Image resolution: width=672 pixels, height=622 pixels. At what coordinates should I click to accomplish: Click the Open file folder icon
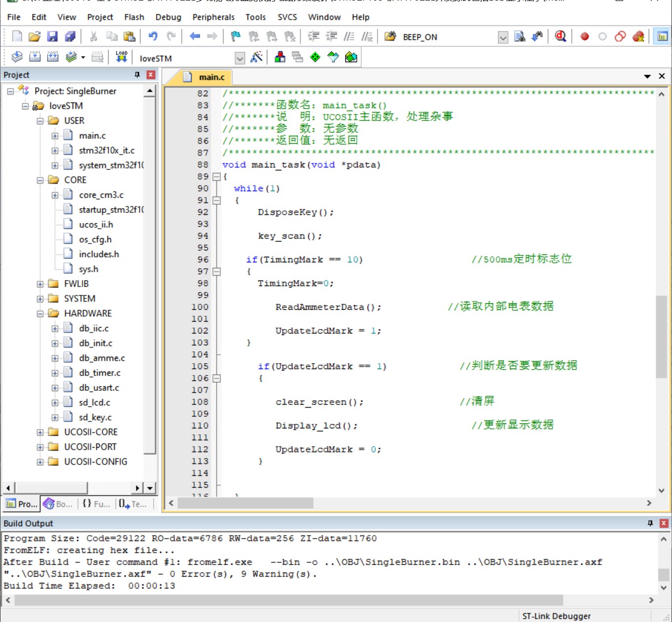(35, 37)
